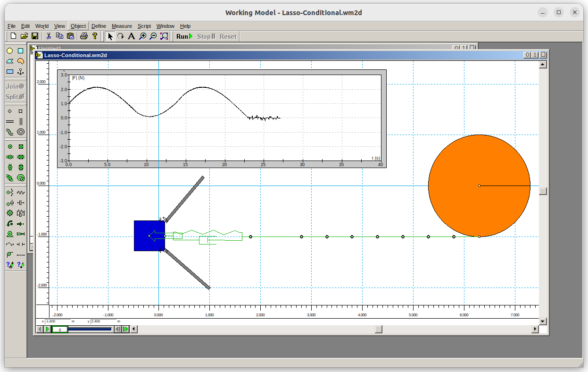
Task: Activate the Arrow selection tool
Action: 110,36
